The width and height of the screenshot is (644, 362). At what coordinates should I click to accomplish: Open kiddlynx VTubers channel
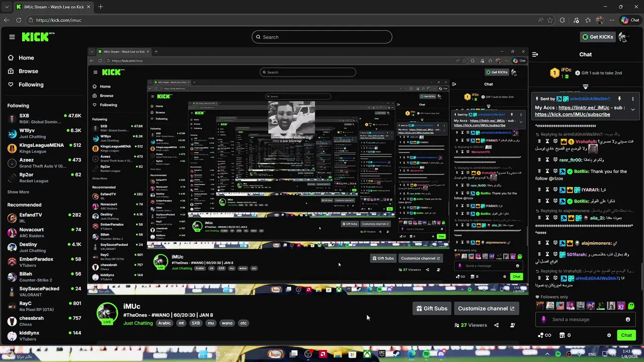coord(44,335)
